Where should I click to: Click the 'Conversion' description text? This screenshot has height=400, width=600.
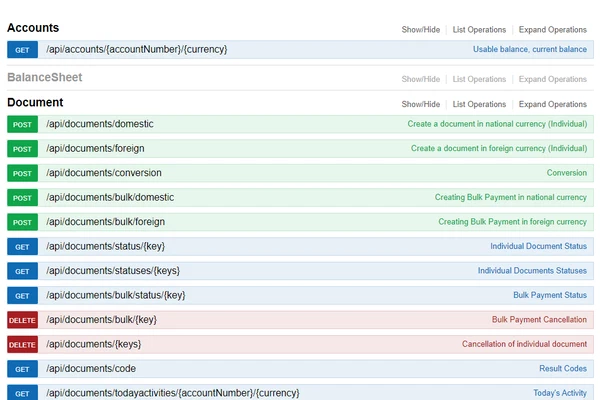[567, 173]
